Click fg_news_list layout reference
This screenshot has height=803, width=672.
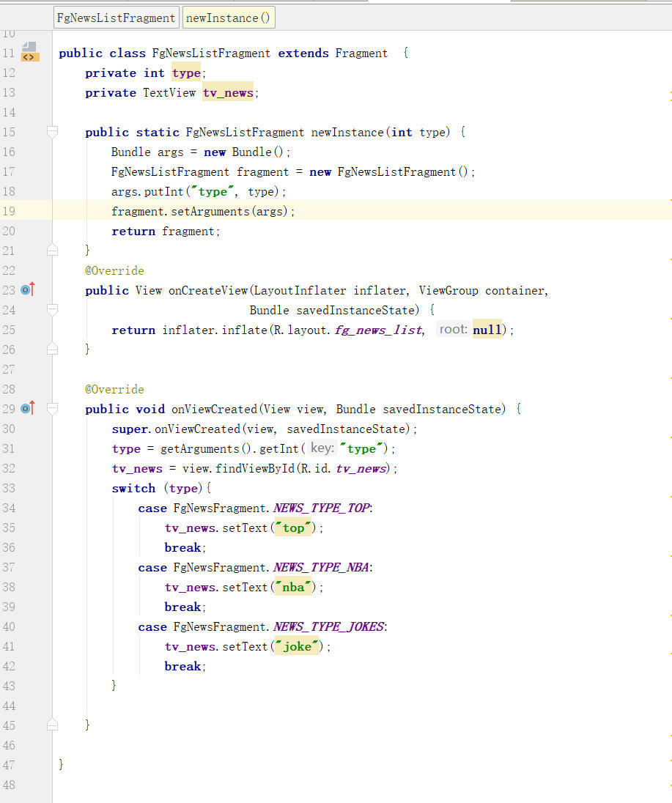pyautogui.click(x=380, y=330)
